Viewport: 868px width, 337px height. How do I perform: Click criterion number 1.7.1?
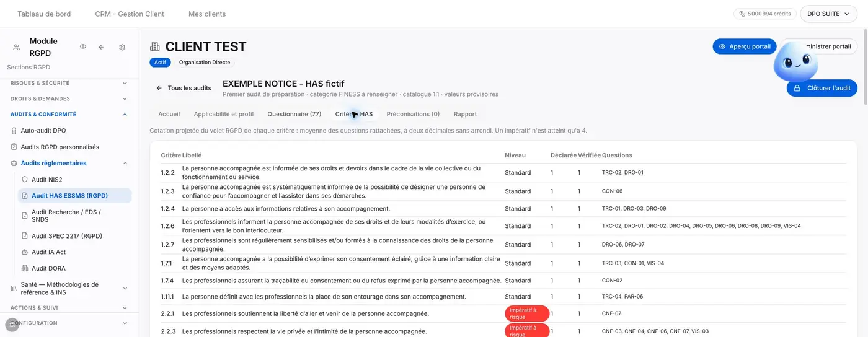click(x=167, y=263)
